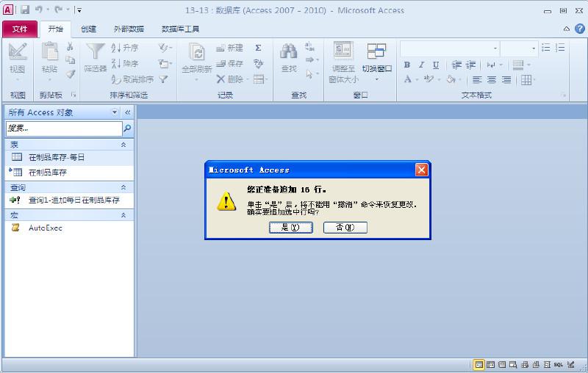Click the search box in navigation pane

point(64,128)
